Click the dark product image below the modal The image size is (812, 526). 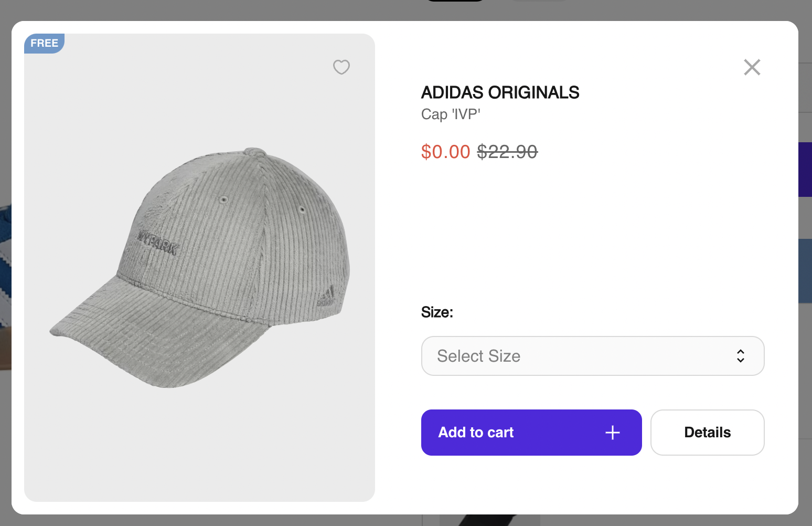(488, 520)
